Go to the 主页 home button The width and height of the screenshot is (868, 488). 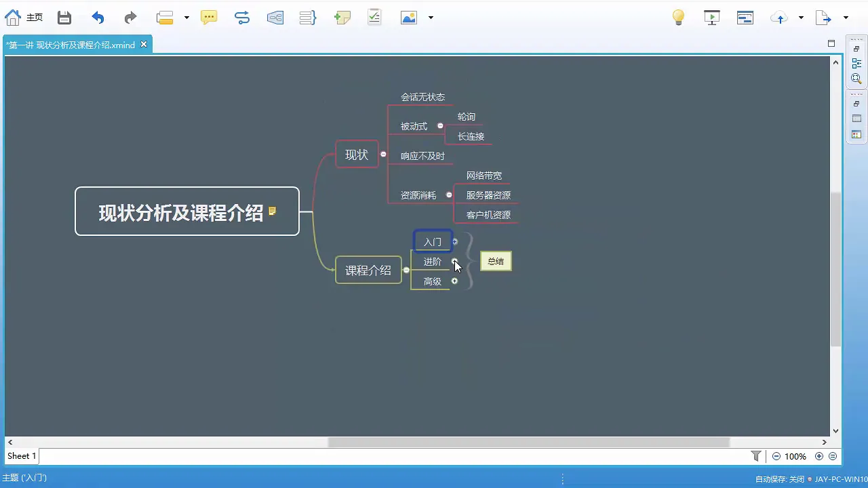pos(24,18)
